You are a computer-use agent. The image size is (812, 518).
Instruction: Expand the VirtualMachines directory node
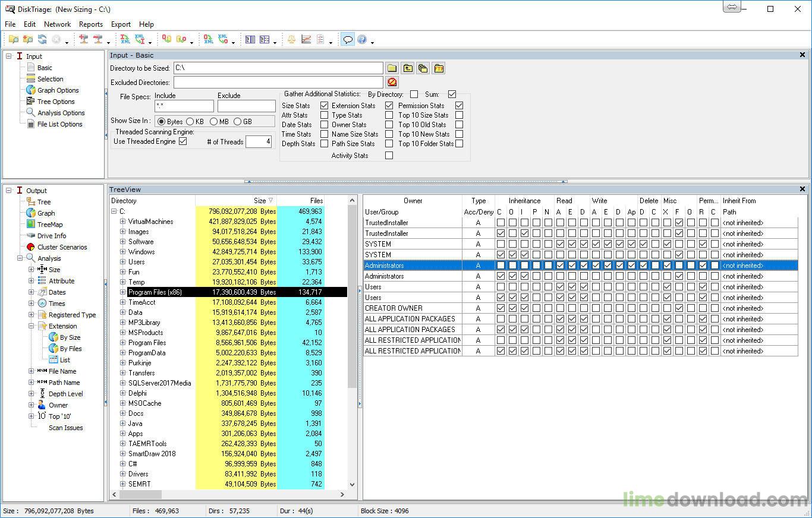pyautogui.click(x=123, y=222)
